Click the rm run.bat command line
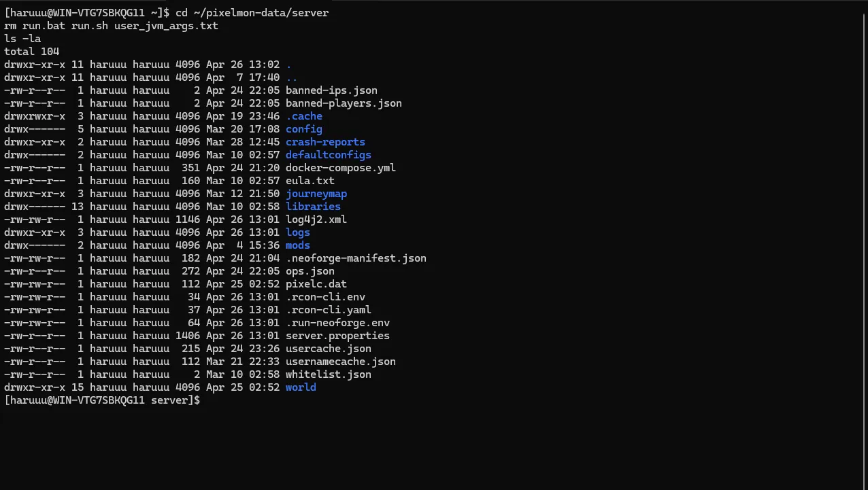 pos(111,26)
